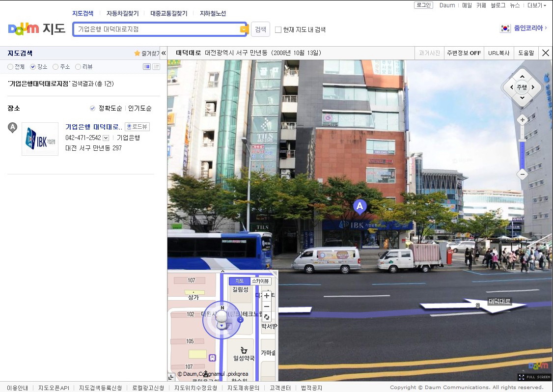Open the 지도검색 tab
The width and height of the screenshot is (553, 392).
point(83,13)
